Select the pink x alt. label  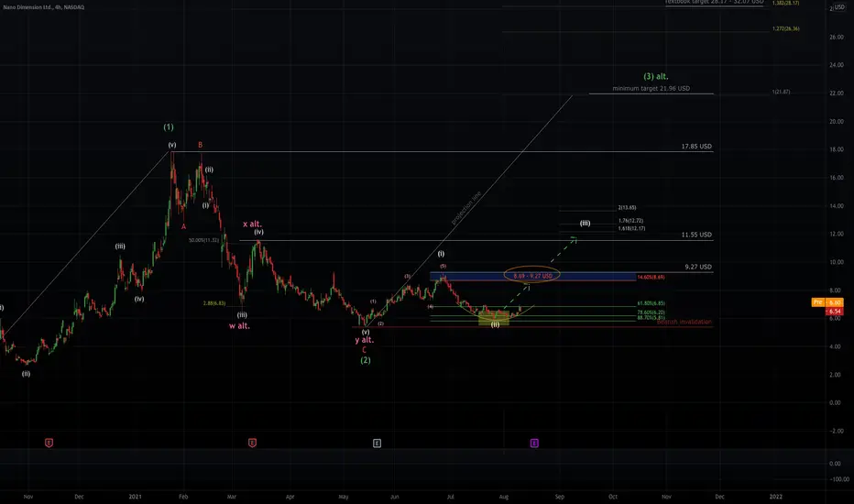pos(252,224)
